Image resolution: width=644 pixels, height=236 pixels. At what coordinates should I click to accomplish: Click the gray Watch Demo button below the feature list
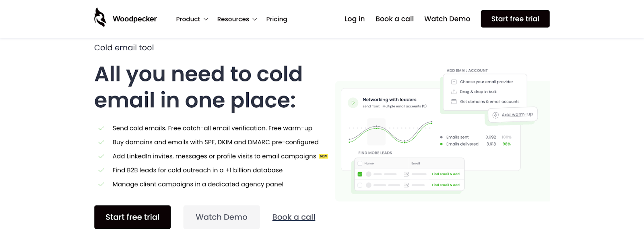click(x=221, y=217)
